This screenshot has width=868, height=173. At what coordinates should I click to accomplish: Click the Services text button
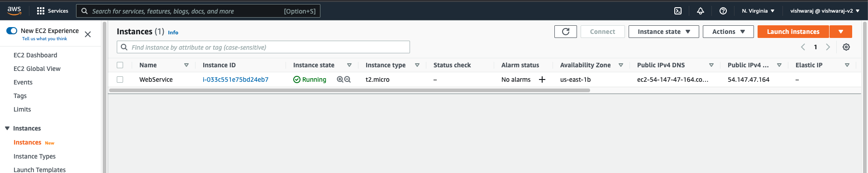58,11
